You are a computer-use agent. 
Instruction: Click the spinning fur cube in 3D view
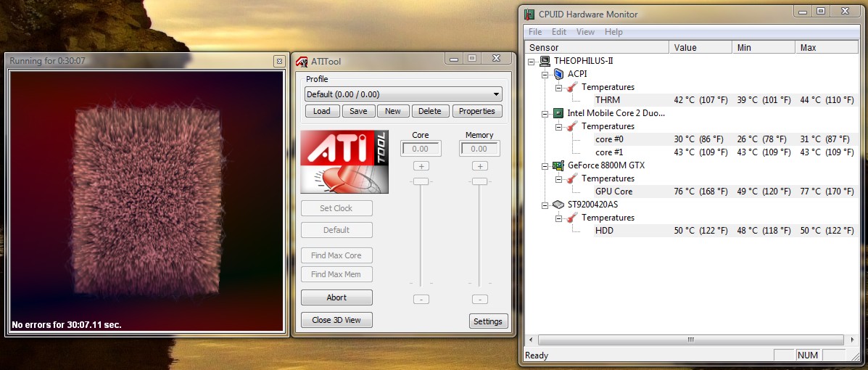(x=146, y=200)
